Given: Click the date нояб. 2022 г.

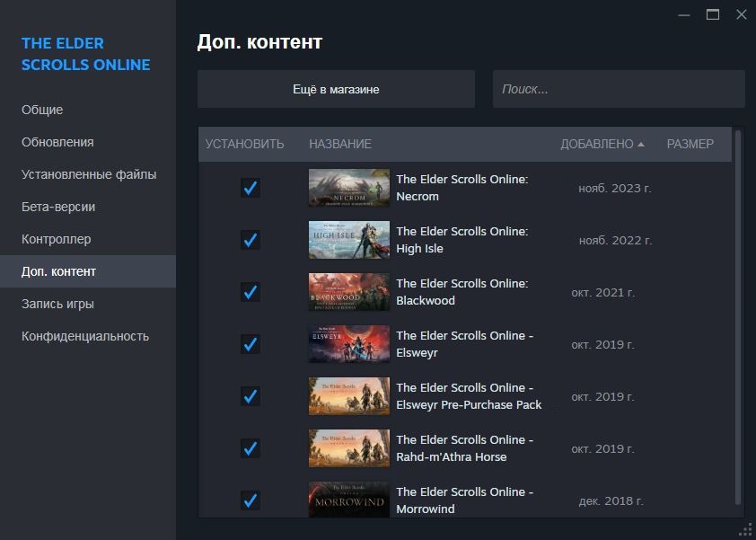Looking at the screenshot, I should [615, 240].
